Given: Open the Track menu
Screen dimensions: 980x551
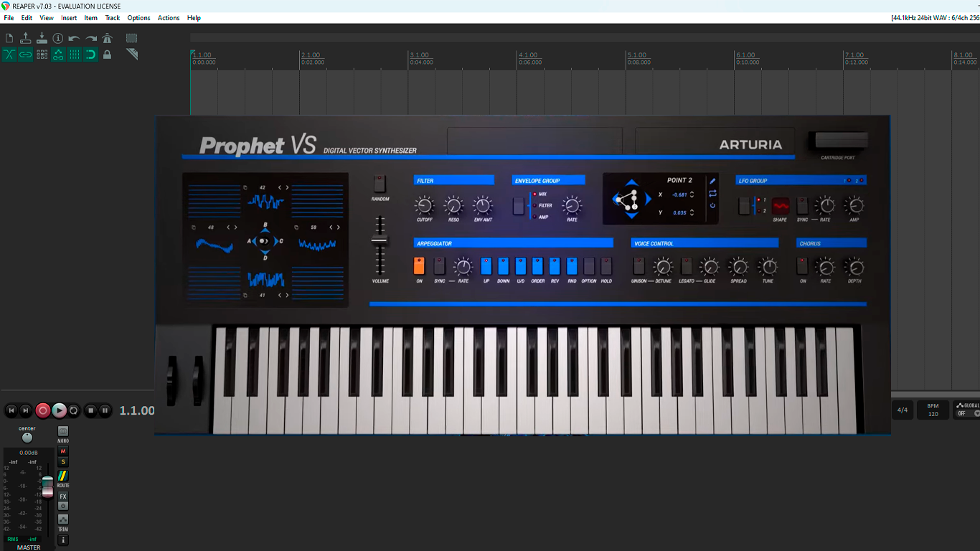Looking at the screenshot, I should pos(113,18).
